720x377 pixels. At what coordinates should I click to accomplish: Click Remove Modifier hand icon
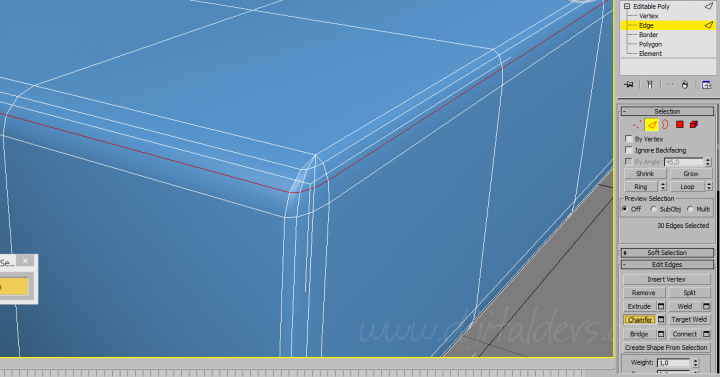pyautogui.click(x=685, y=84)
